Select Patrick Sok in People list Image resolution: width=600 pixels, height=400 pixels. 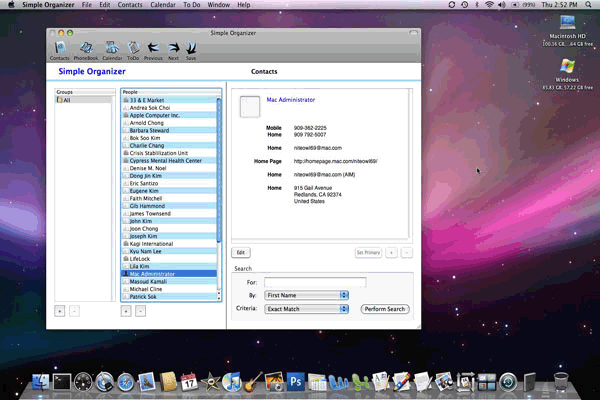click(x=169, y=297)
